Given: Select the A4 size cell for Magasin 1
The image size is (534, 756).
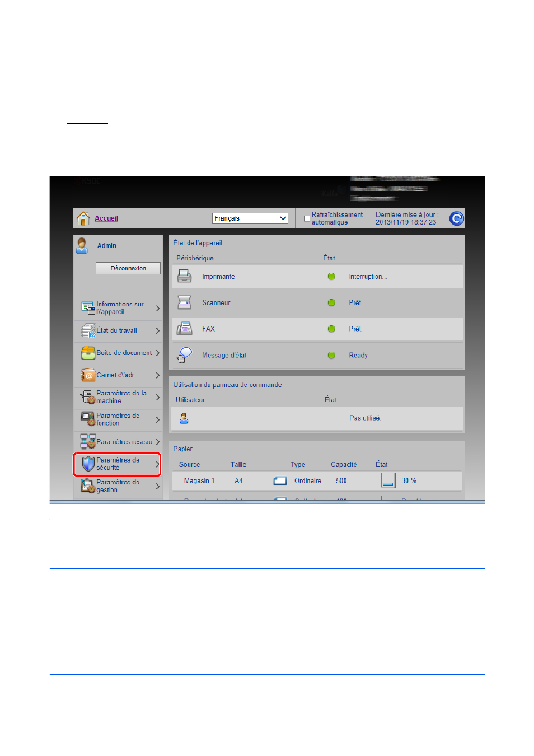Looking at the screenshot, I should coord(238,481).
